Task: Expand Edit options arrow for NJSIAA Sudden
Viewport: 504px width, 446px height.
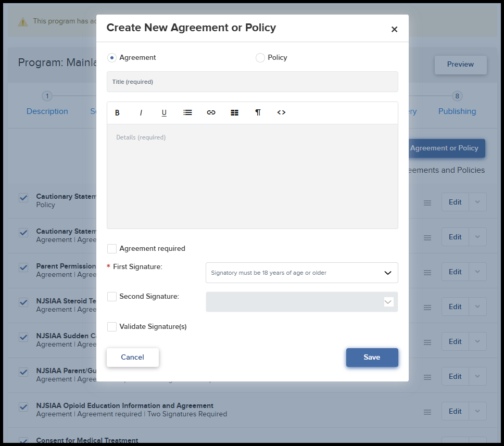Action: pos(477,341)
